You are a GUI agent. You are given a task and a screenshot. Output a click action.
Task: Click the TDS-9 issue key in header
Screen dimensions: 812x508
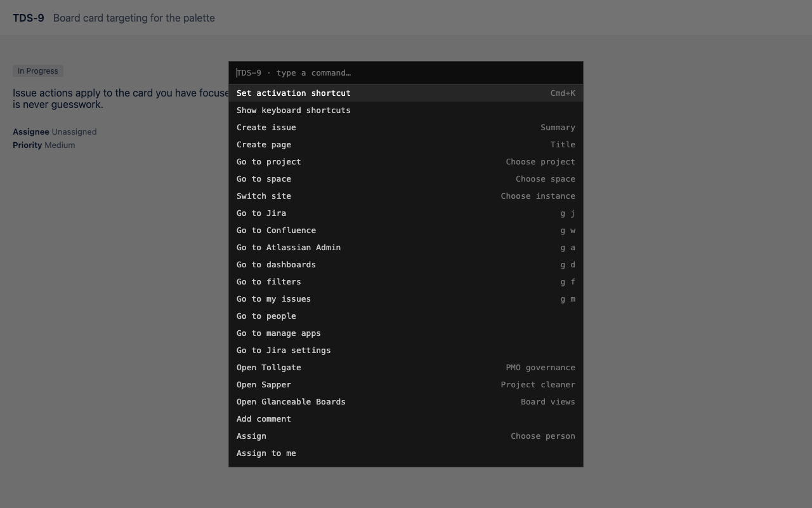pos(29,18)
